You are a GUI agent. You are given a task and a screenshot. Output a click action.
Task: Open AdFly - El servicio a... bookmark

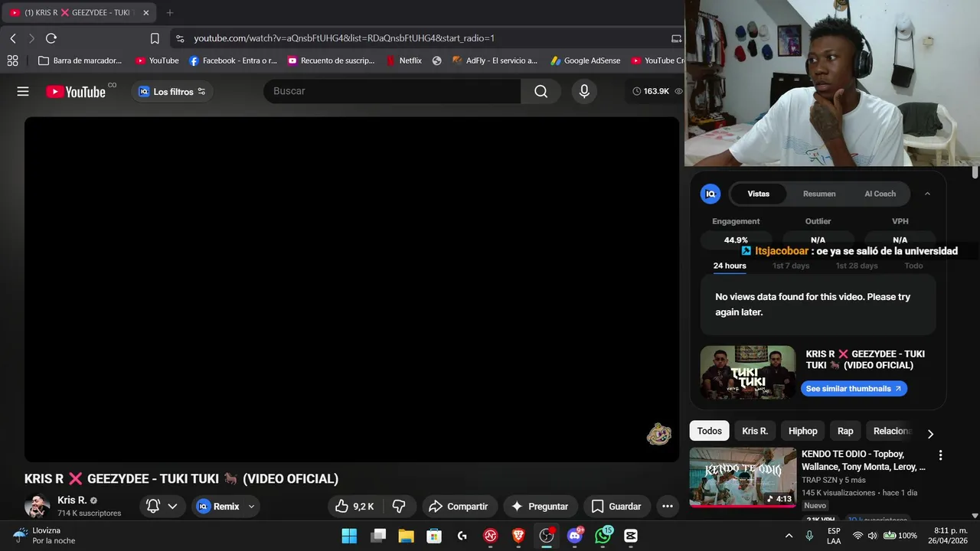point(495,60)
